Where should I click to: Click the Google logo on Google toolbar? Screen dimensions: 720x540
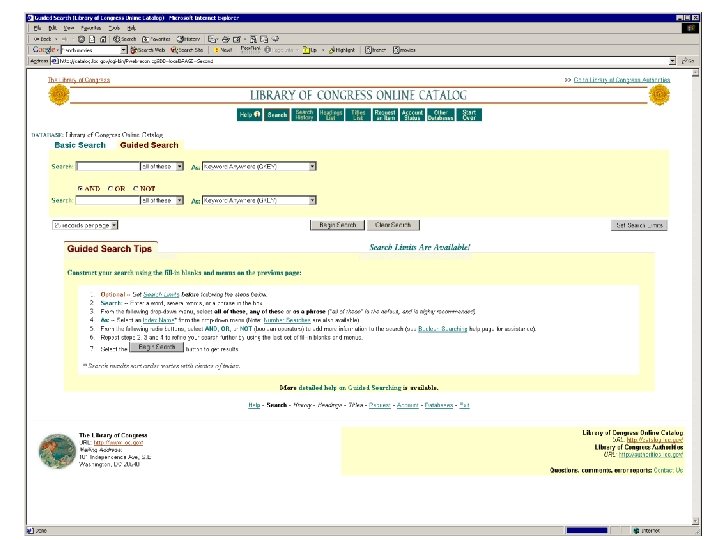[x=43, y=50]
